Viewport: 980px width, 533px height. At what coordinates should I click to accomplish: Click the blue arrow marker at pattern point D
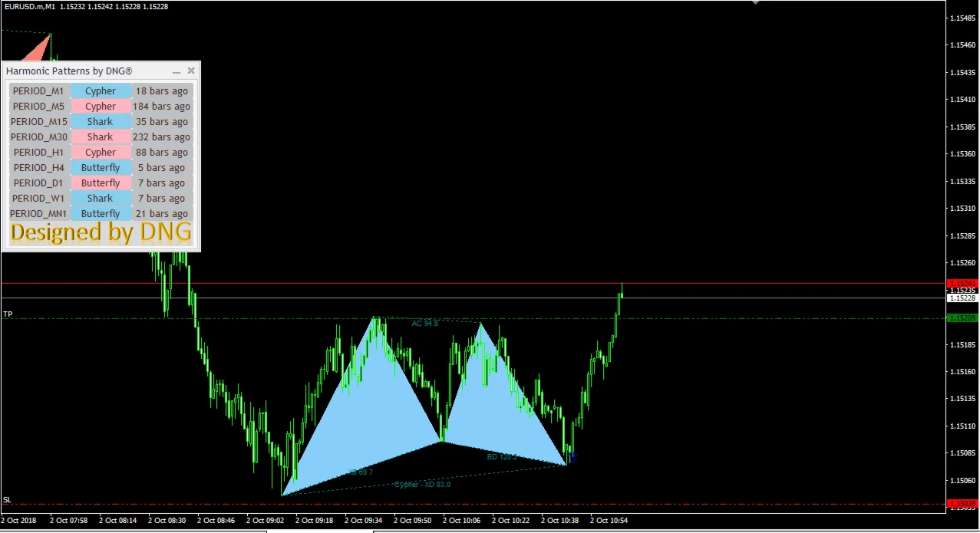coord(572,458)
